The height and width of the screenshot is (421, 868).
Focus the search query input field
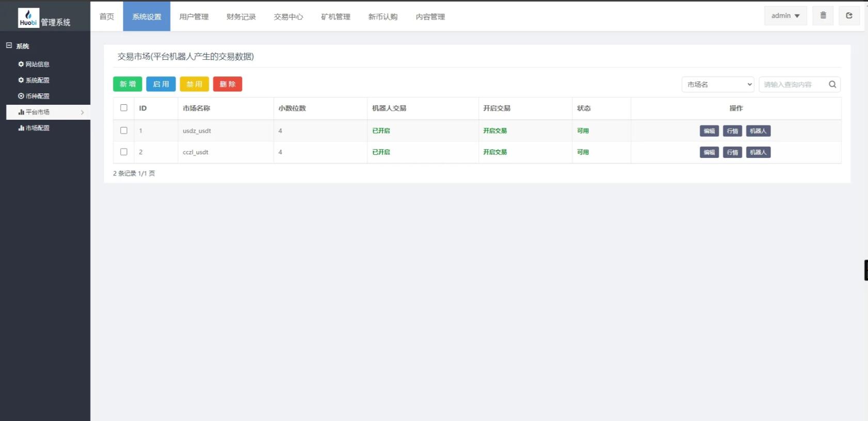click(x=792, y=85)
